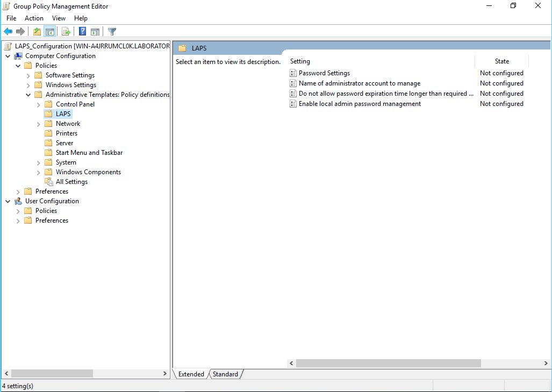
Task: Select the Network tree label
Action: point(68,124)
